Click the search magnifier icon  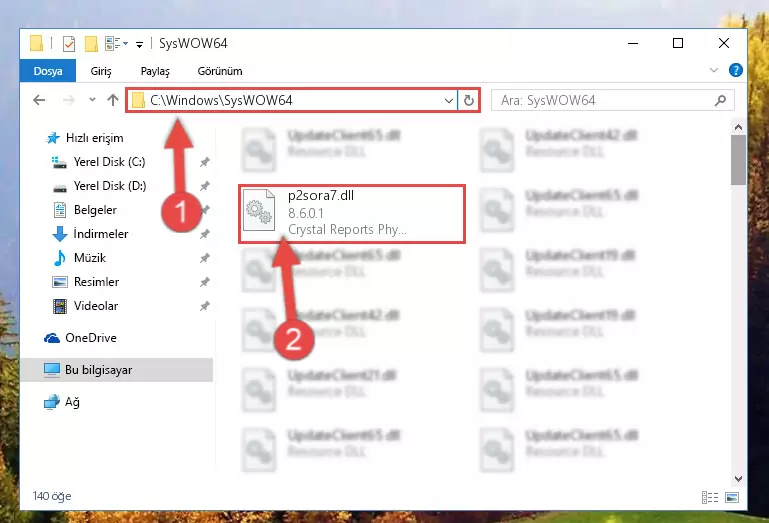click(x=720, y=101)
